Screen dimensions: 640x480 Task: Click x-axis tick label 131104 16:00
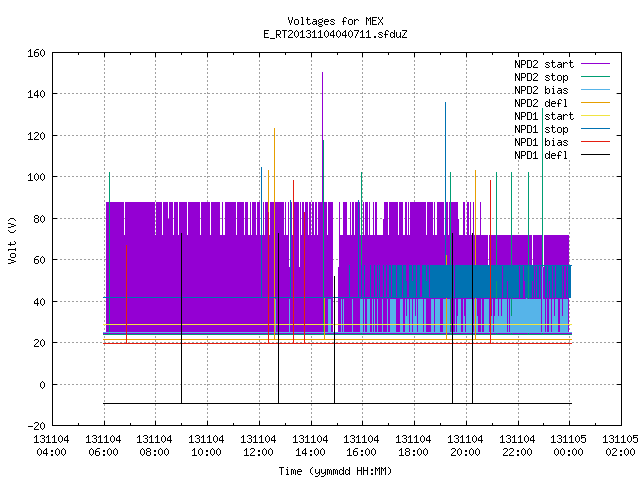(x=361, y=446)
